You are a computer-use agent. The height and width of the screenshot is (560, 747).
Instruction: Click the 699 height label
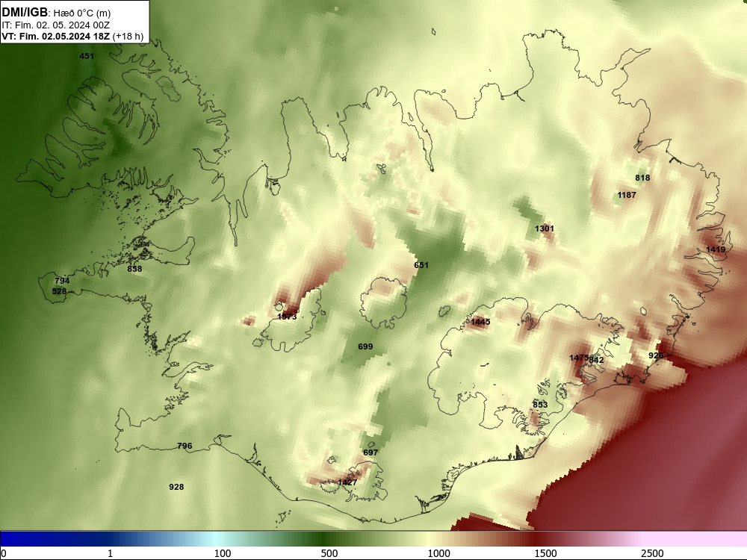pyautogui.click(x=365, y=346)
